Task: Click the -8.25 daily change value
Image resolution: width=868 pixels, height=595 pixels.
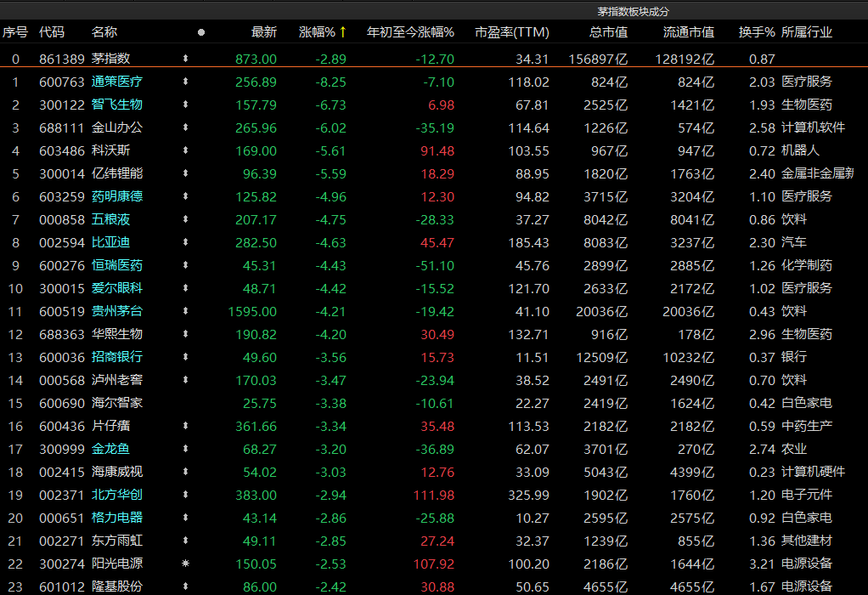Action: pos(331,82)
